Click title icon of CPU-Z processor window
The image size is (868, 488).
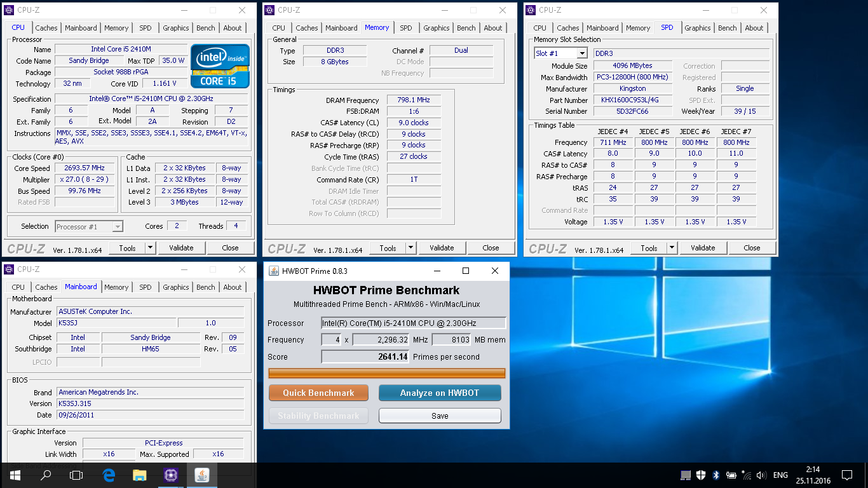(x=10, y=10)
